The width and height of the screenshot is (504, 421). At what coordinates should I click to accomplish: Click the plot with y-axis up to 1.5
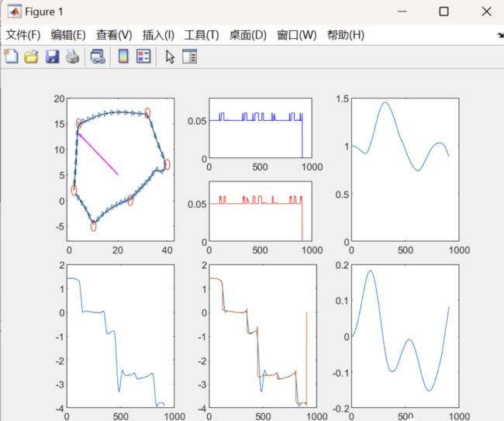[x=406, y=170]
